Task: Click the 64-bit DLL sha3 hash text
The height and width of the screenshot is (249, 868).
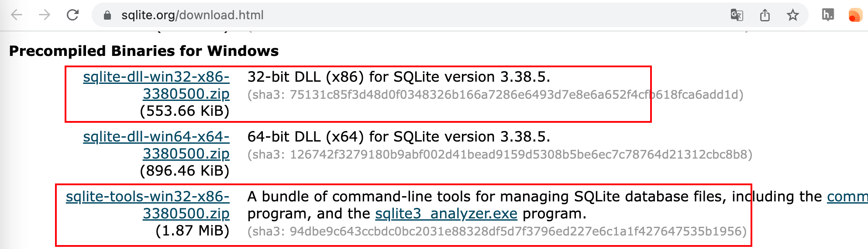Action: [x=499, y=155]
